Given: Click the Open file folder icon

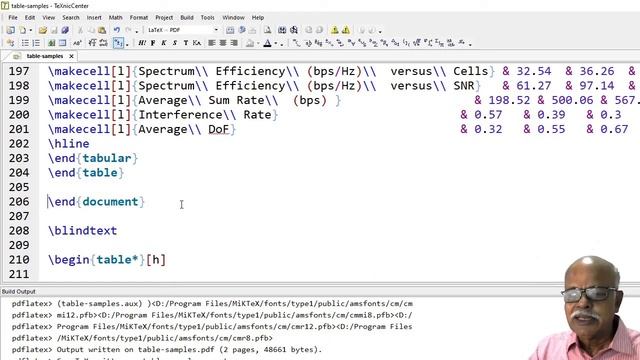Looking at the screenshot, I should [43, 30].
